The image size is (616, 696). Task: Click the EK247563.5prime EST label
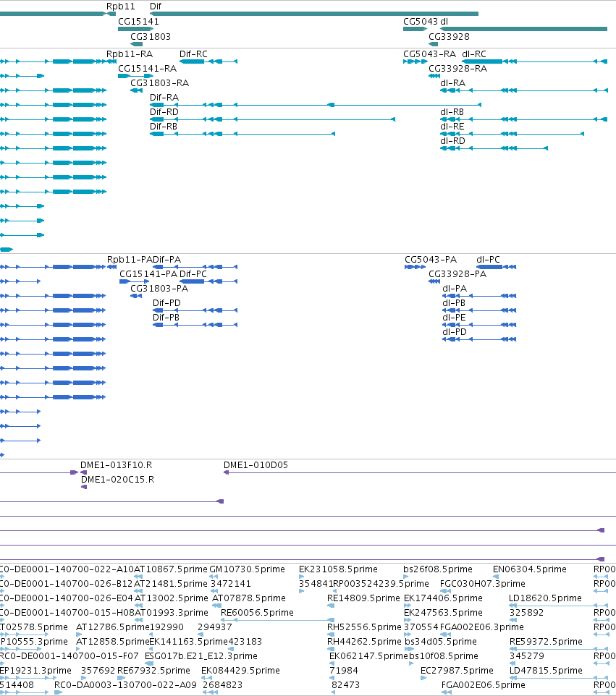click(x=443, y=613)
